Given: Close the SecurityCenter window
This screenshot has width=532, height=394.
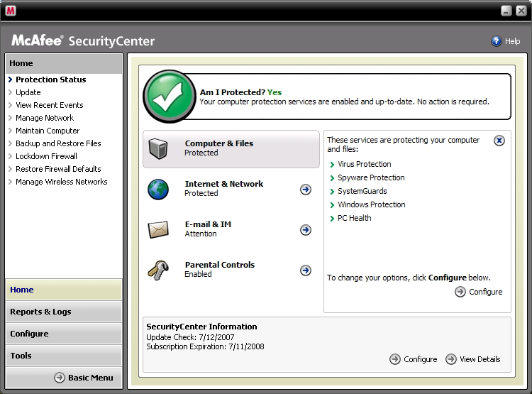Looking at the screenshot, I should tap(521, 11).
